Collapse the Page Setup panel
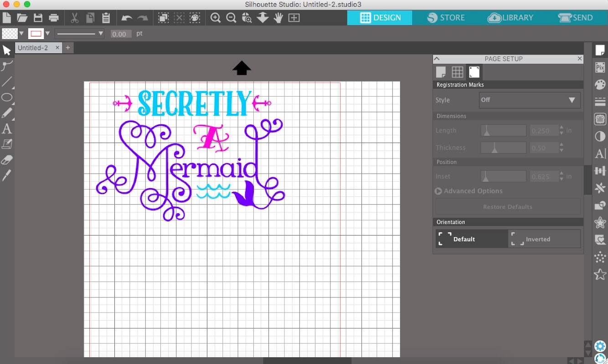 [x=437, y=59]
